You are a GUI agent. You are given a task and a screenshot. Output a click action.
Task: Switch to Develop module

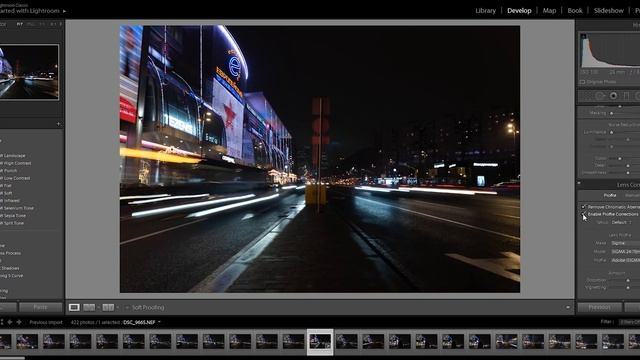[519, 11]
